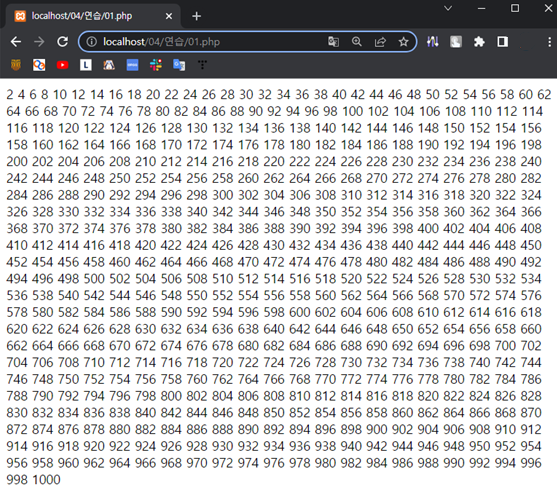Click the number 912 in the output
The width and height of the screenshot is (557, 494).
pyautogui.click(x=531, y=430)
